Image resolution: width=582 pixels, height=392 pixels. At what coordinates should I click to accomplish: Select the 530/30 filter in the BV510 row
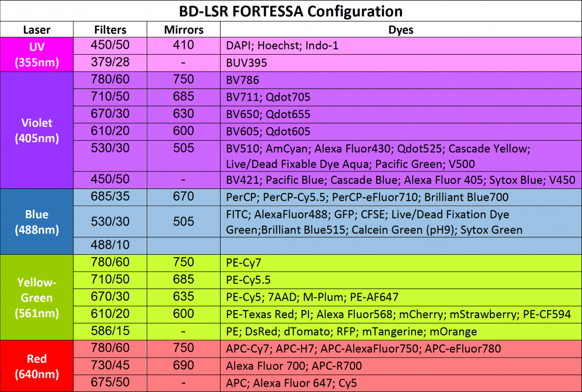(x=110, y=156)
